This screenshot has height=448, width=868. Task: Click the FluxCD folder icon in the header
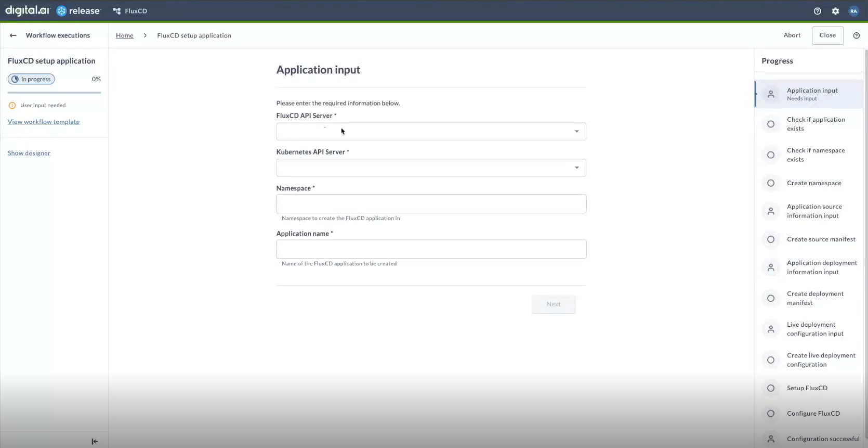pyautogui.click(x=117, y=11)
